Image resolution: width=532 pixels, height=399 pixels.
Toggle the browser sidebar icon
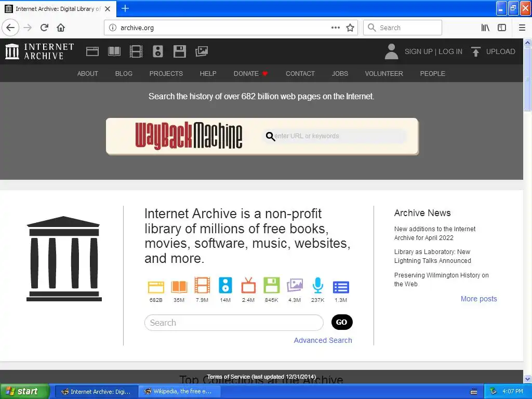(502, 28)
